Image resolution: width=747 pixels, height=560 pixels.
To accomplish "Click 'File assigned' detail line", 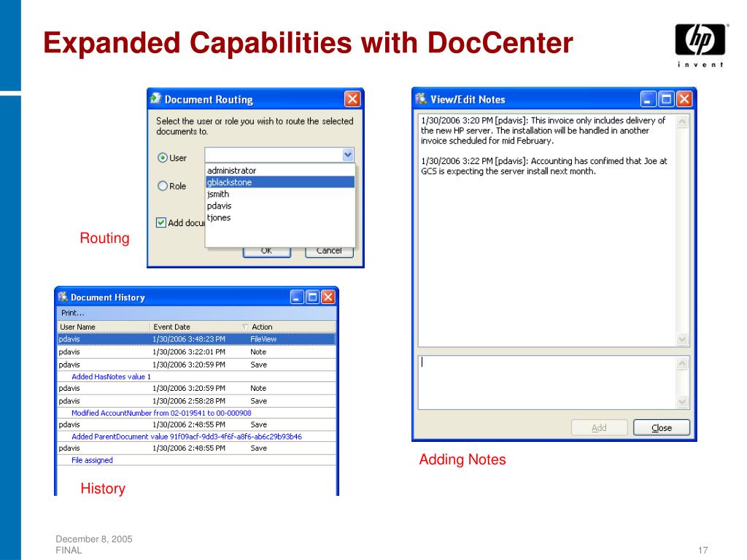I will (92, 460).
